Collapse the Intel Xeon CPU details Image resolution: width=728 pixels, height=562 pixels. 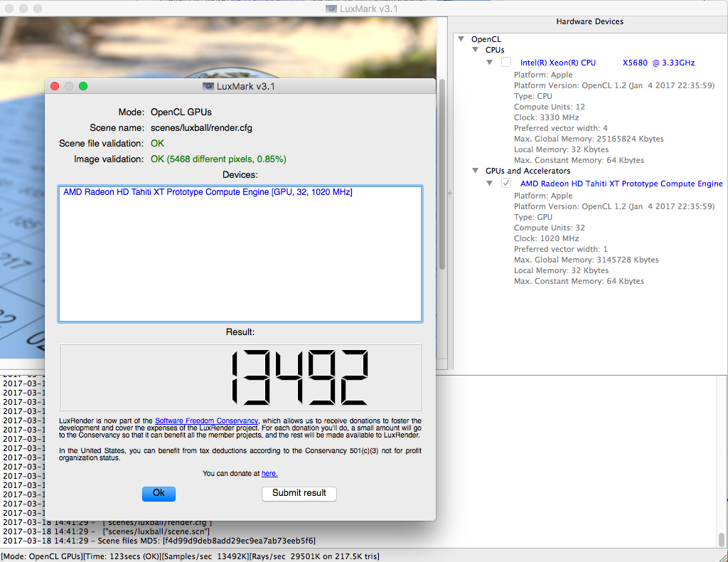pos(489,62)
